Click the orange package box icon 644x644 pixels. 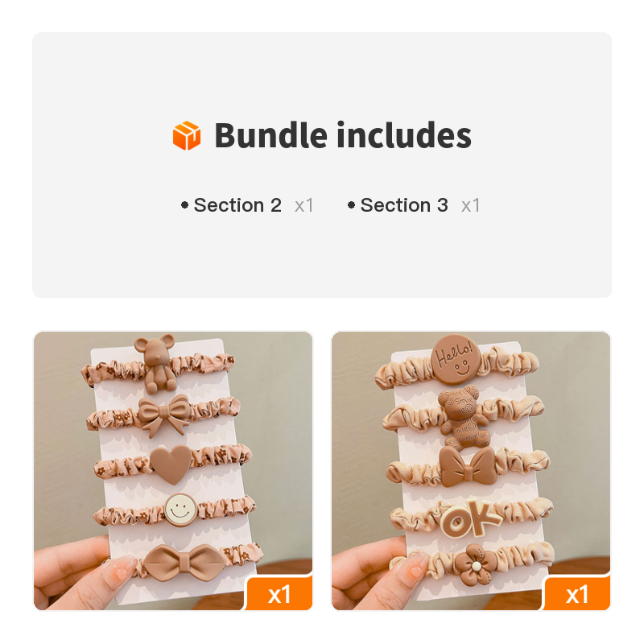[x=187, y=135]
